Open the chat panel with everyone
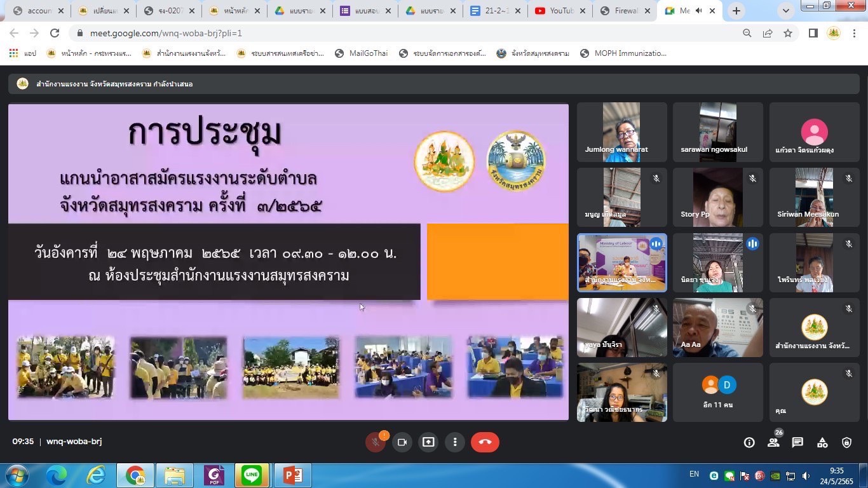868x488 pixels. coord(797,443)
